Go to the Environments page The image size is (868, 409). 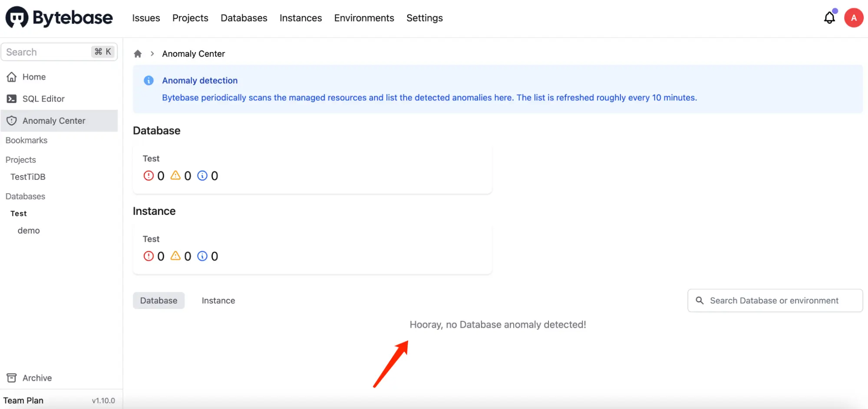(x=364, y=18)
